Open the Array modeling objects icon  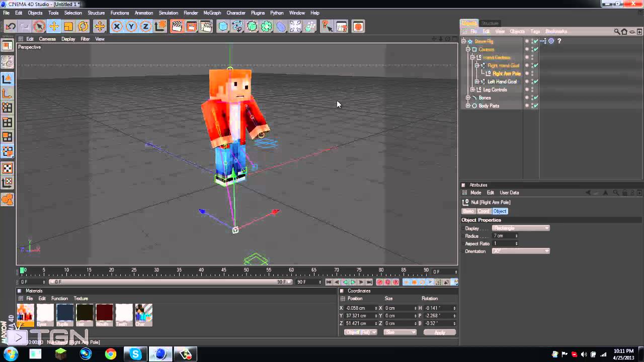(267, 27)
